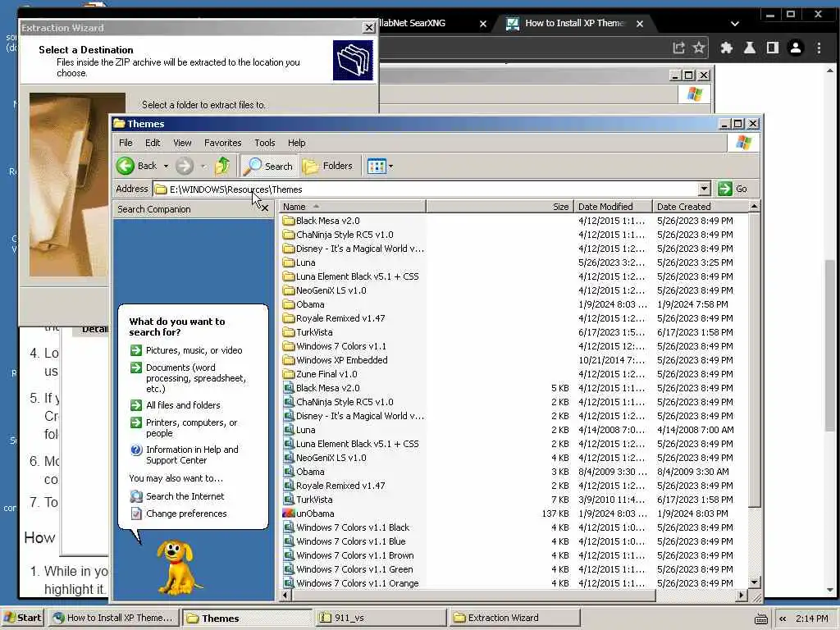Select the ChaNinja Style RC5 v1.0 folder icon
The height and width of the screenshot is (630, 840).
click(x=289, y=235)
